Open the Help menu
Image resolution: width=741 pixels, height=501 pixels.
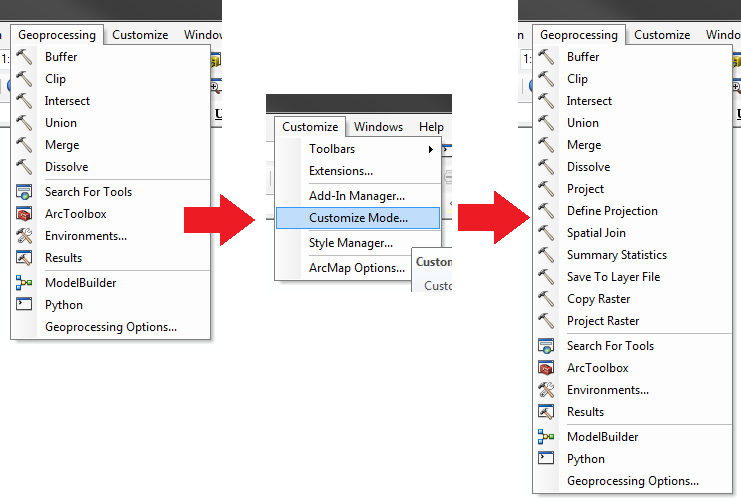coord(431,127)
